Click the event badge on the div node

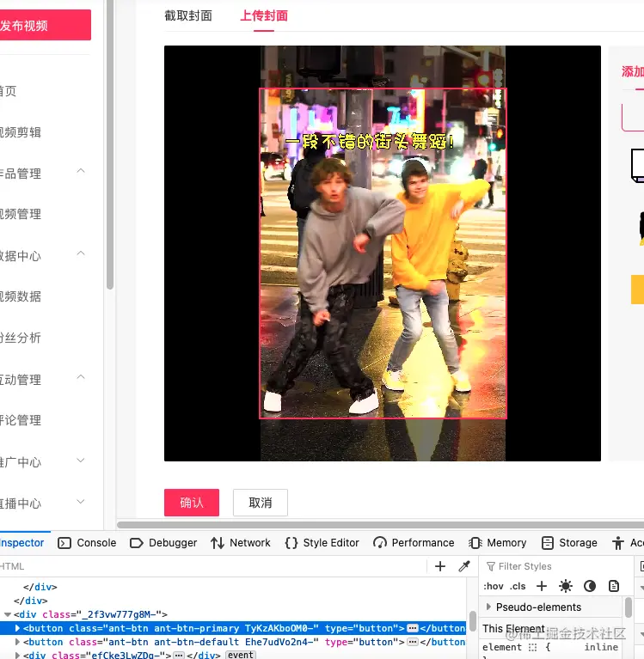click(241, 656)
